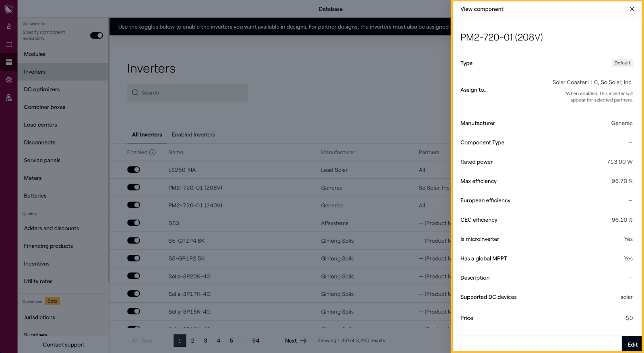Switch to the All Inverters tab
Screen dimensions: 644x353
click(x=147, y=135)
